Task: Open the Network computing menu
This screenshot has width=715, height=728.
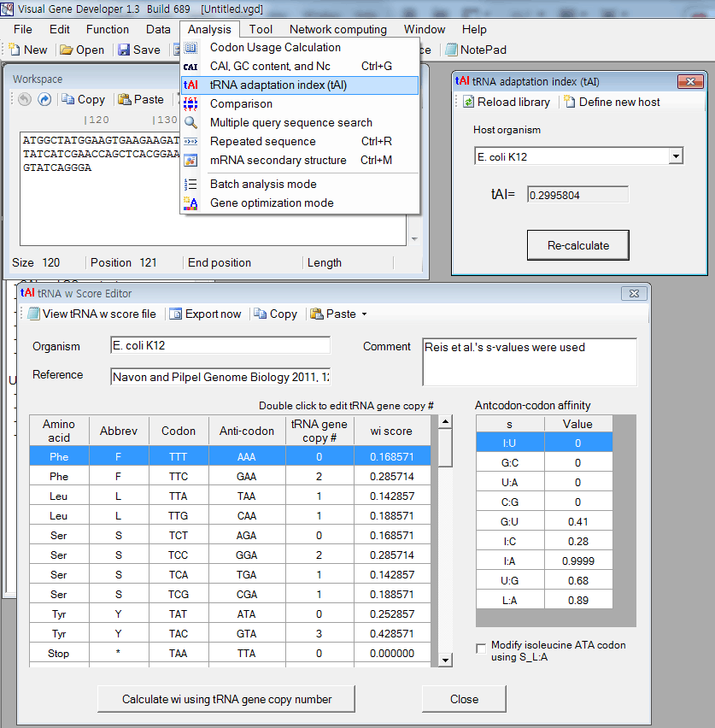Action: coord(337,29)
